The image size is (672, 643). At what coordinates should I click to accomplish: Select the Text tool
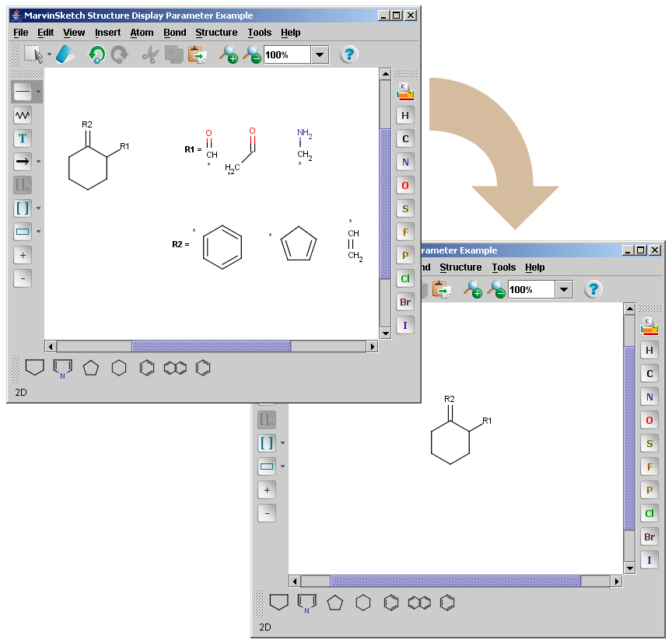[23, 138]
